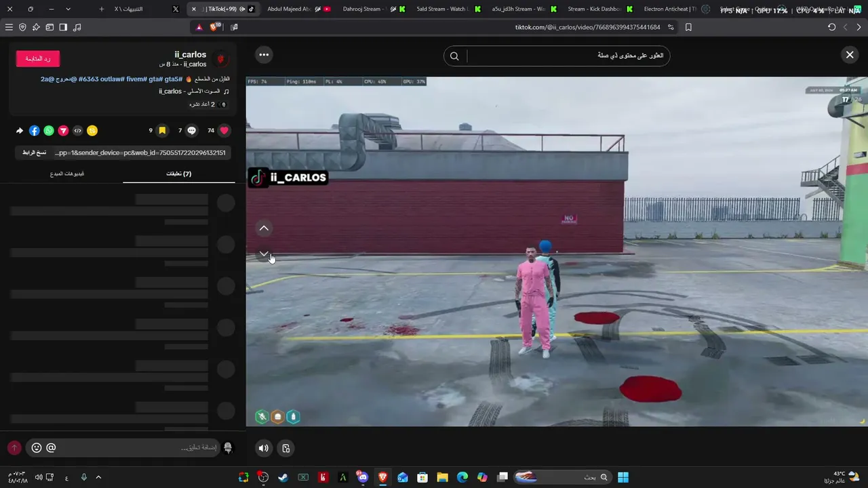868x488 pixels.
Task: Open the Brave Rewards triangle icon
Action: (x=199, y=27)
